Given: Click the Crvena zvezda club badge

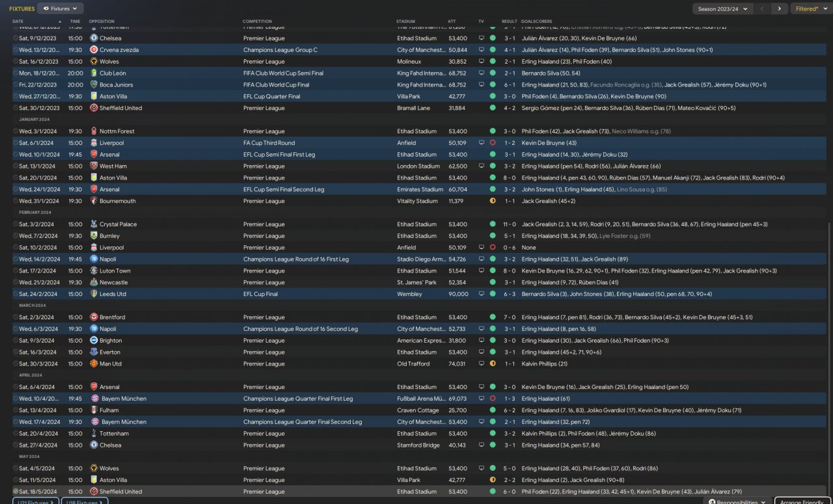Looking at the screenshot, I should point(94,50).
